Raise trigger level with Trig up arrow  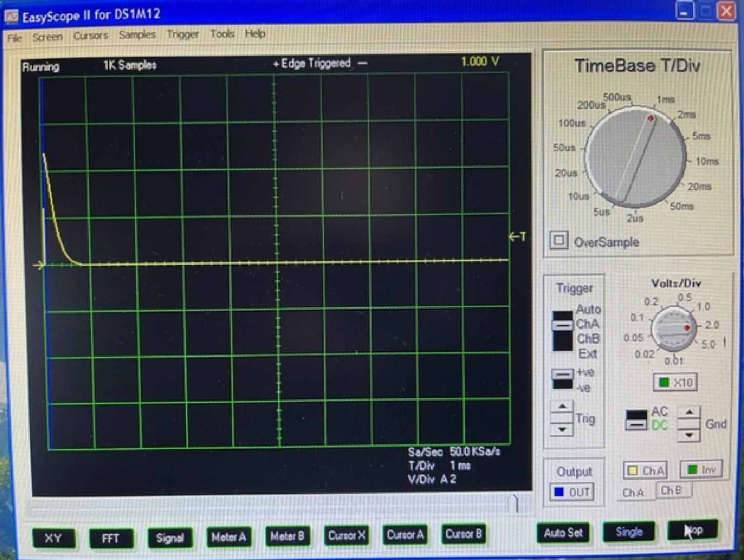(x=562, y=407)
